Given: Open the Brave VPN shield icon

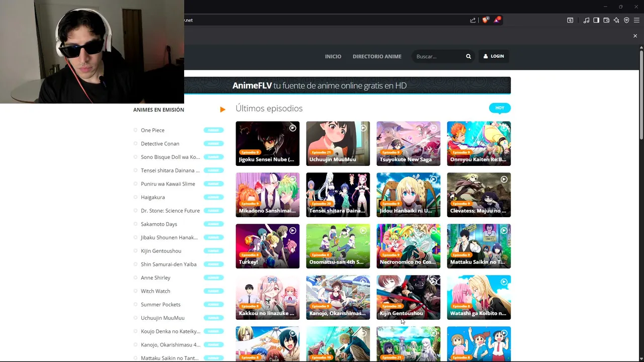Looking at the screenshot, I should (x=626, y=20).
